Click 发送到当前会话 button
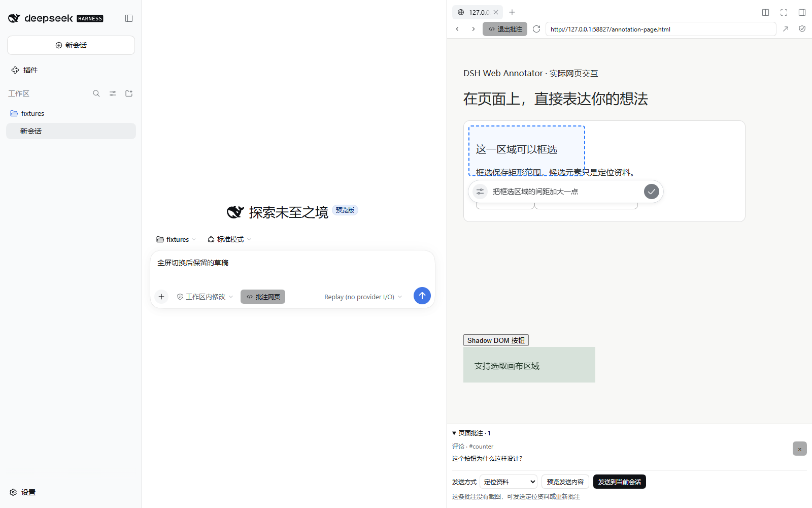 coord(619,482)
